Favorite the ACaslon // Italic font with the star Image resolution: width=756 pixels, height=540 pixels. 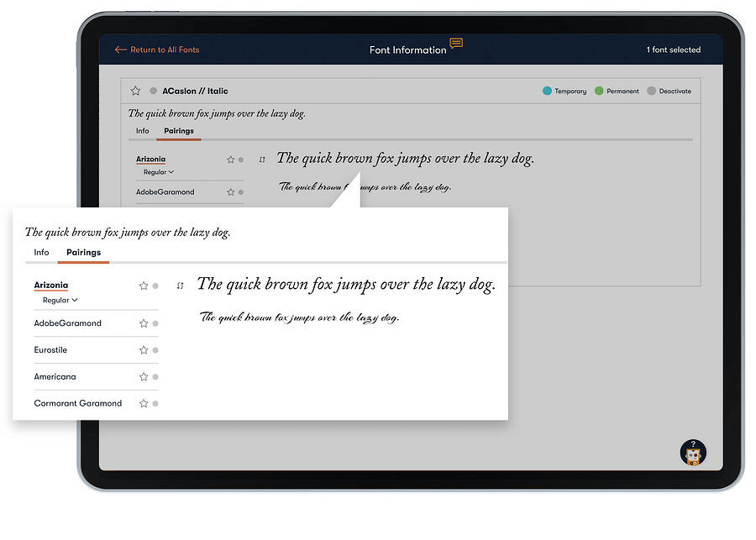(x=135, y=91)
